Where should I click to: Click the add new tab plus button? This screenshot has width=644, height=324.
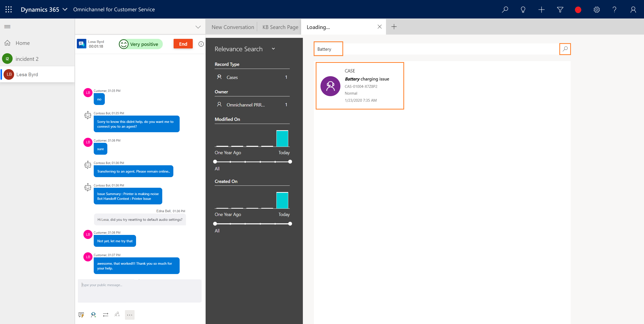click(394, 27)
